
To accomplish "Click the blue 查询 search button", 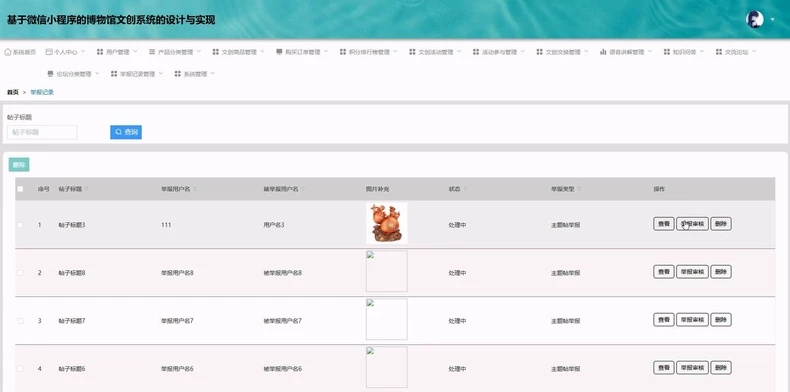I will click(x=126, y=132).
